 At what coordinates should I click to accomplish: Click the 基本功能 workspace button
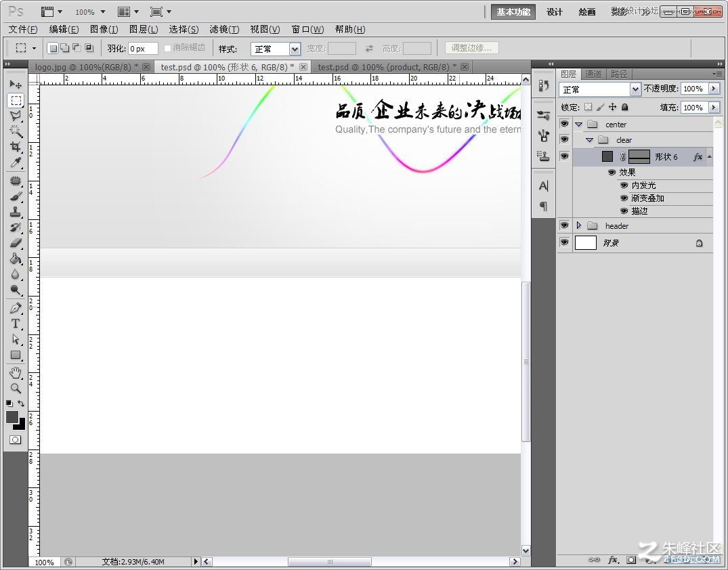pos(513,12)
